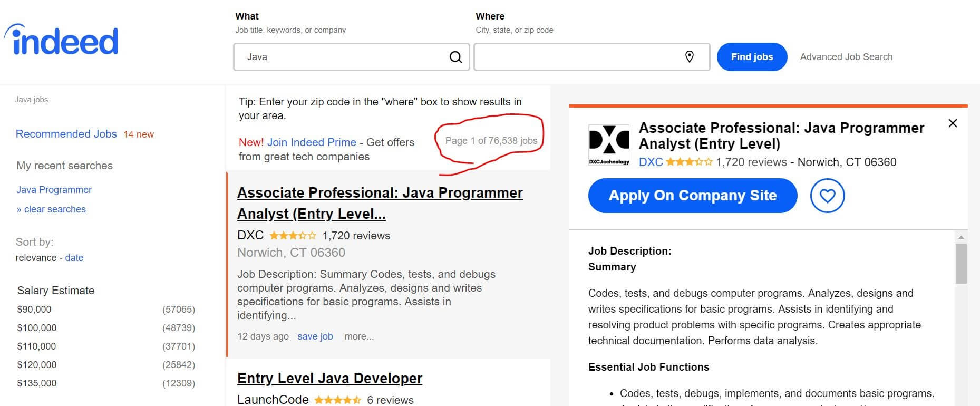Click the Where location input field
Image resolution: width=980 pixels, height=406 pixels.
tap(577, 57)
